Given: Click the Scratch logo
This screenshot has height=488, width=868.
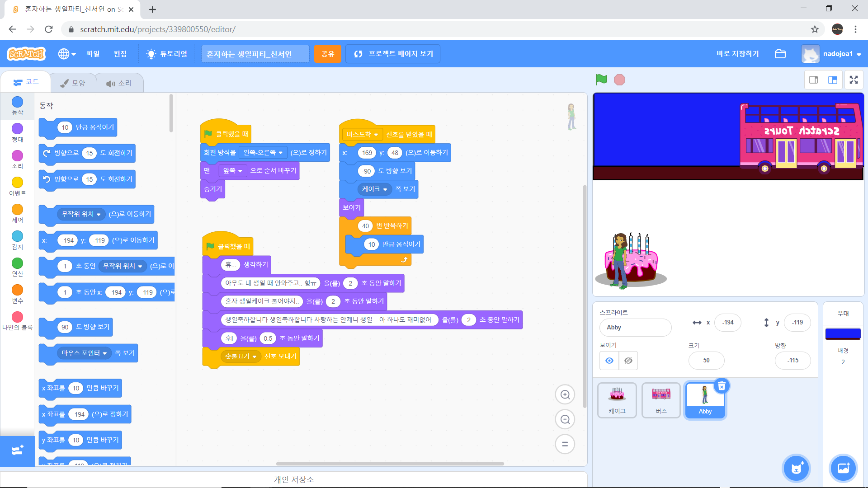Looking at the screenshot, I should click(26, 54).
